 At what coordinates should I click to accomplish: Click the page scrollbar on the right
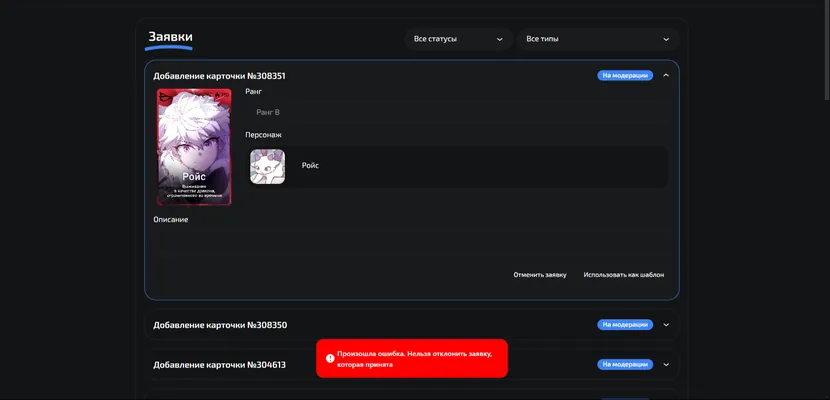coord(827,50)
